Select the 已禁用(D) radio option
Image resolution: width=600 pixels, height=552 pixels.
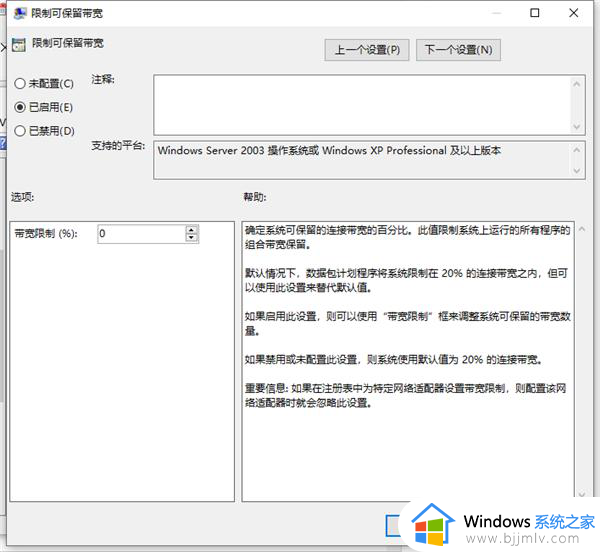point(20,130)
